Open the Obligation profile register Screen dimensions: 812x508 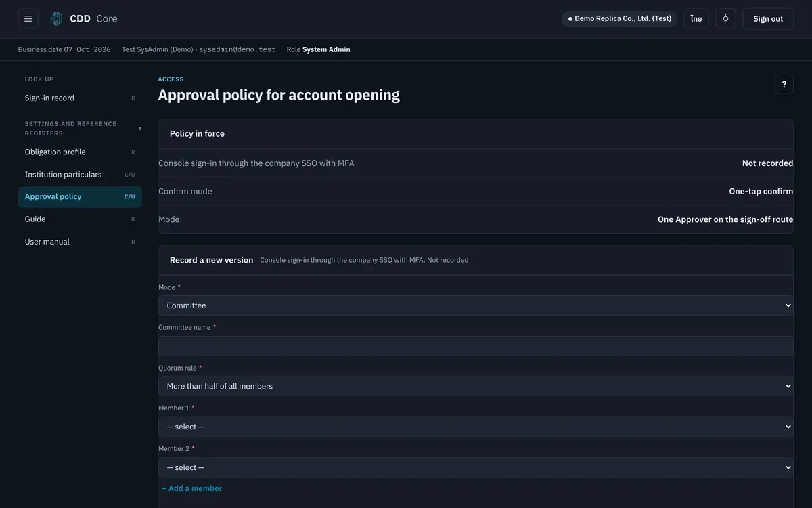[80, 152]
